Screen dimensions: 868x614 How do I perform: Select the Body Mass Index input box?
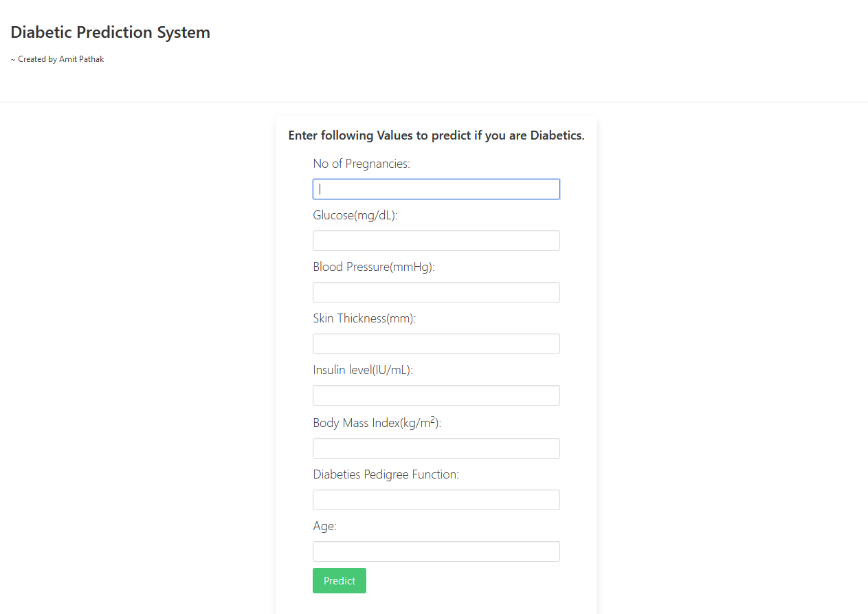(436, 448)
